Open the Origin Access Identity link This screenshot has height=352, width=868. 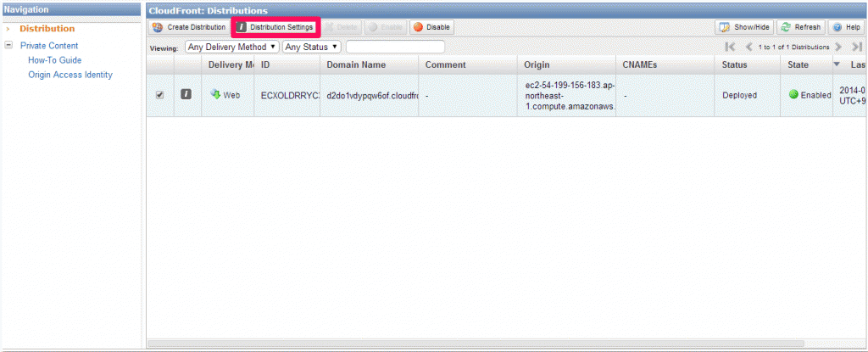click(x=70, y=75)
